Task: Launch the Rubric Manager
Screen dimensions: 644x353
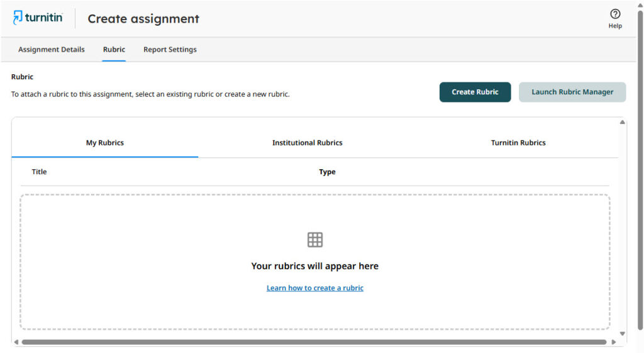Action: point(572,92)
